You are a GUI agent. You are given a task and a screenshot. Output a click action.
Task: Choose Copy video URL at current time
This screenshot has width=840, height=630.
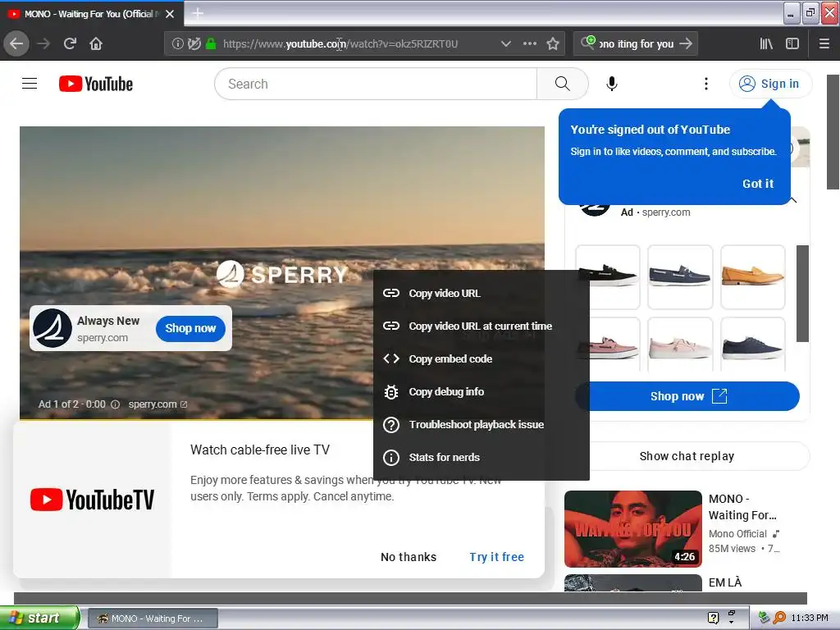481,326
